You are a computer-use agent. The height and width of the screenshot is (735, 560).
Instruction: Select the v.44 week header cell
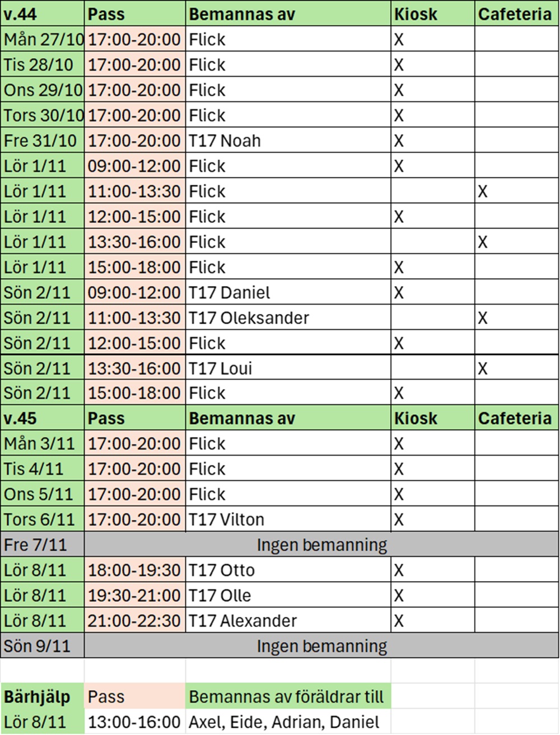click(x=42, y=14)
